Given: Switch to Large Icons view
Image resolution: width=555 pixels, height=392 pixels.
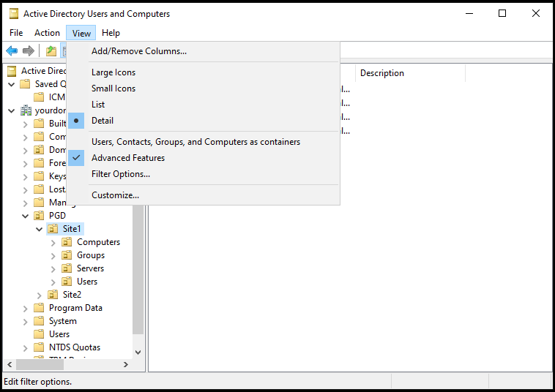Looking at the screenshot, I should coord(203,72).
